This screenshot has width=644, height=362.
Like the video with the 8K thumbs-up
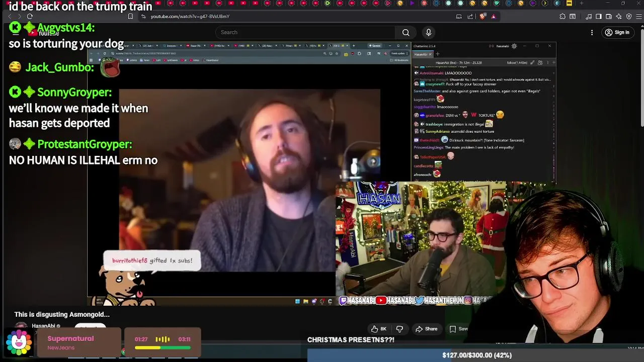(x=378, y=329)
